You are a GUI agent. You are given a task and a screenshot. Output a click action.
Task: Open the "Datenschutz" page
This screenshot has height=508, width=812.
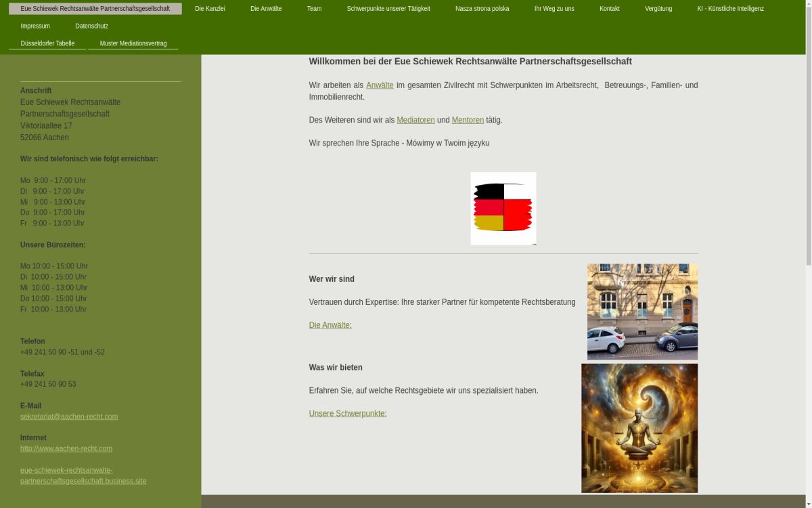click(x=91, y=26)
